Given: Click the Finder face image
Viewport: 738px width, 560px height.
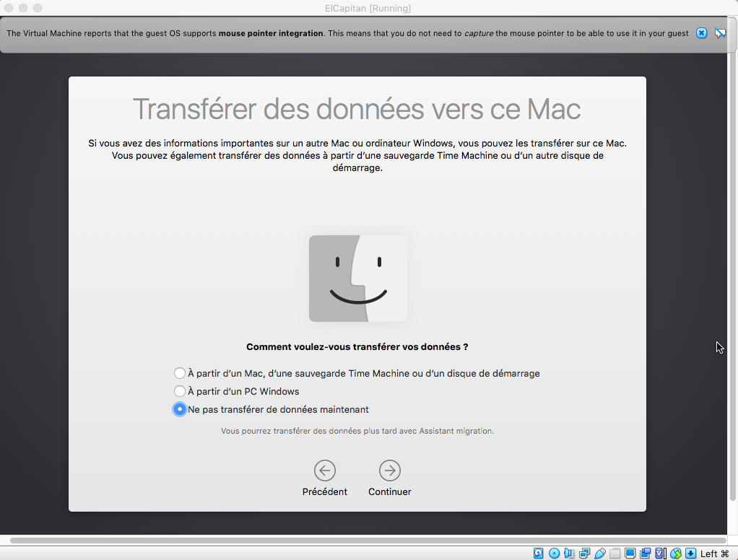Looking at the screenshot, I should pyautogui.click(x=357, y=279).
